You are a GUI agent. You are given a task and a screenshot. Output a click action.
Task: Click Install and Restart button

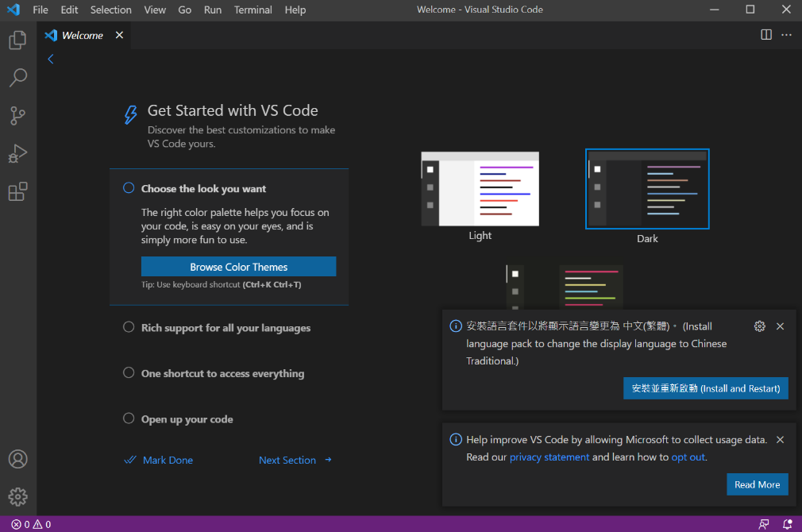705,388
